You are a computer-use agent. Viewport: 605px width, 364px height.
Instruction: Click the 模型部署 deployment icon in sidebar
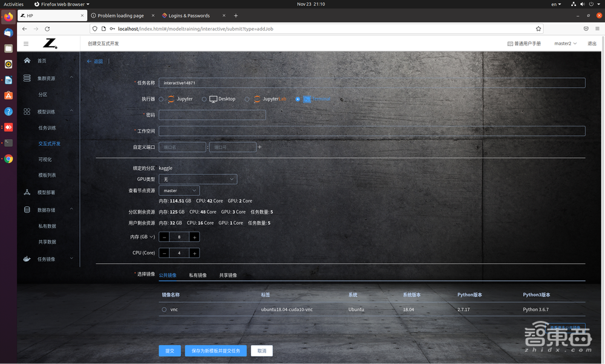pyautogui.click(x=27, y=192)
